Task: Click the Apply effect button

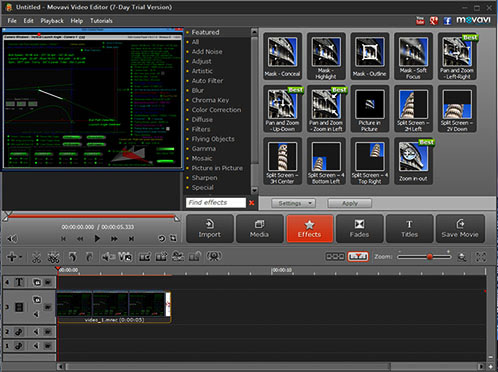Action: pos(350,203)
